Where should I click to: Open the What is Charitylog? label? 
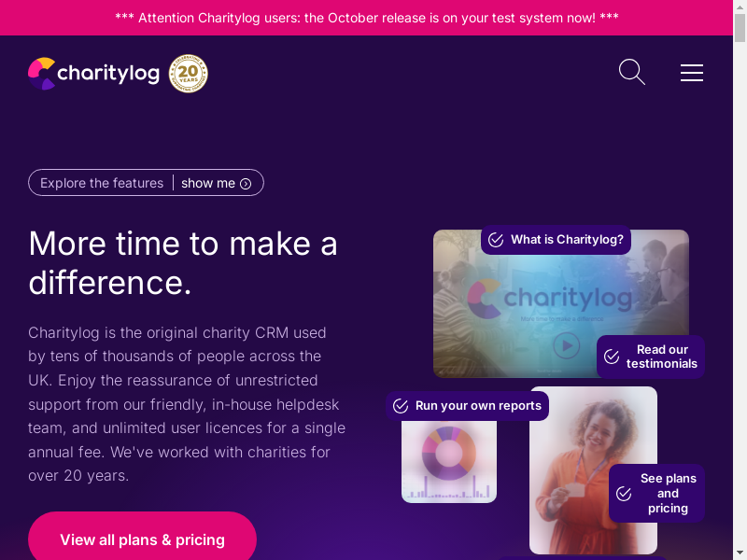(x=567, y=240)
